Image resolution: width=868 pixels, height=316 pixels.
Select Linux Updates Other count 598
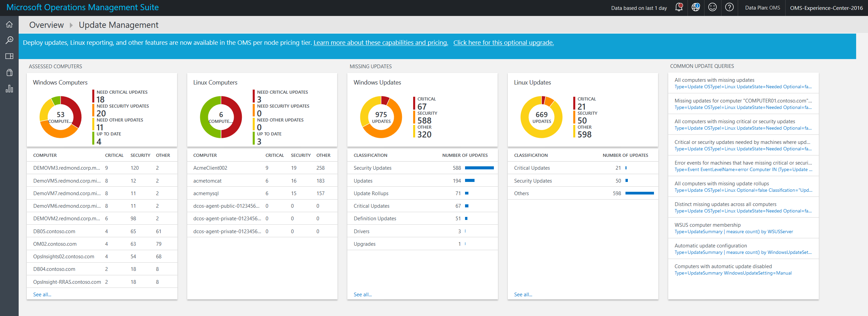click(584, 134)
